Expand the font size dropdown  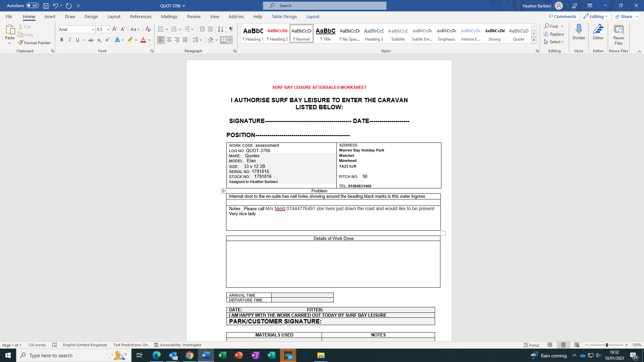[108, 29]
